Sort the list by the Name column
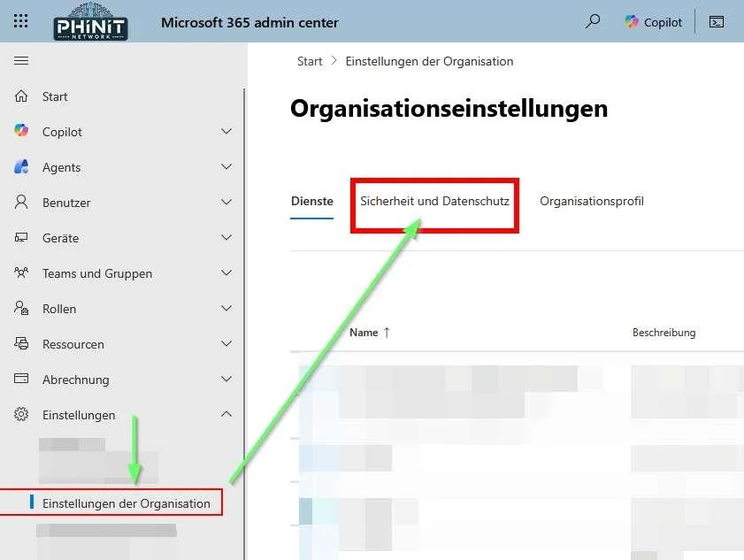The width and height of the screenshot is (744, 560). pyautogui.click(x=369, y=332)
